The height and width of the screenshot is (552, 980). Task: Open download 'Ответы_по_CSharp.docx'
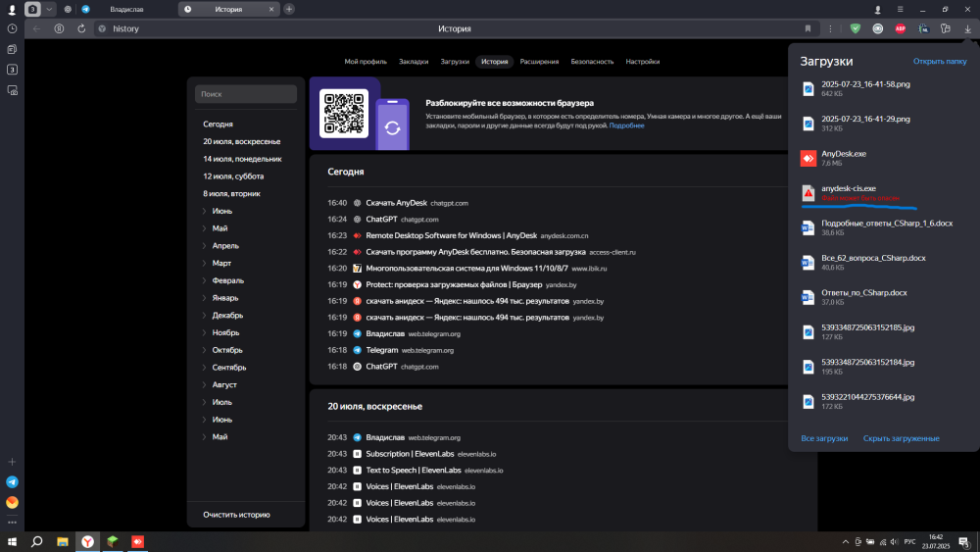click(x=864, y=292)
